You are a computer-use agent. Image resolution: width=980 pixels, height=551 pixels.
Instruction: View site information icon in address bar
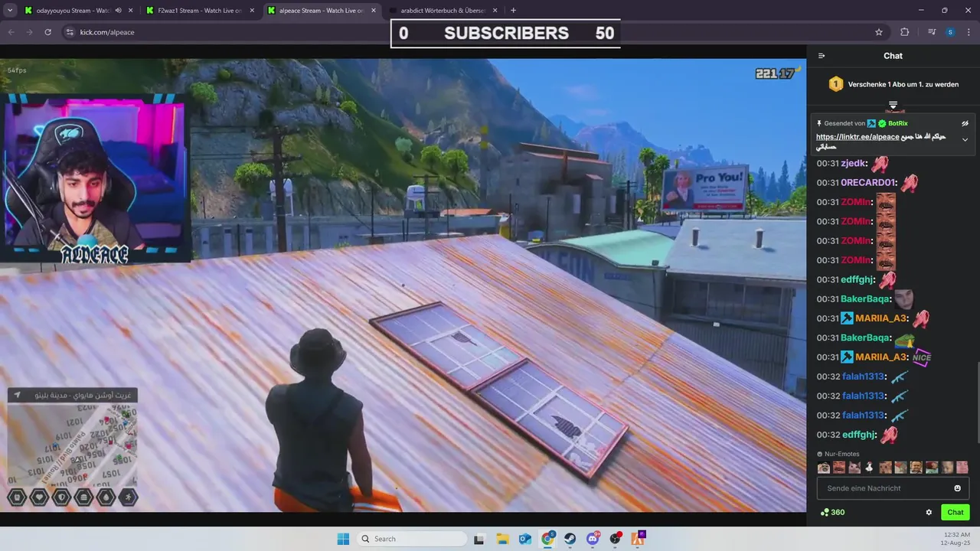tap(69, 32)
